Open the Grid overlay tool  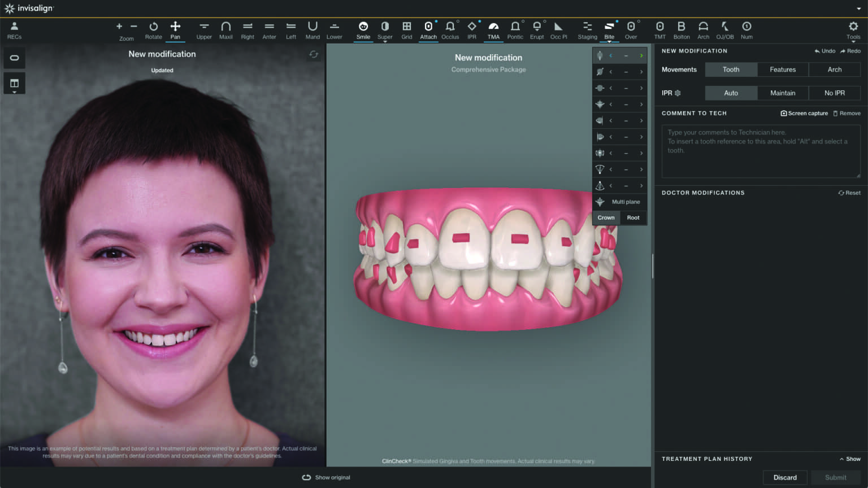(x=406, y=29)
